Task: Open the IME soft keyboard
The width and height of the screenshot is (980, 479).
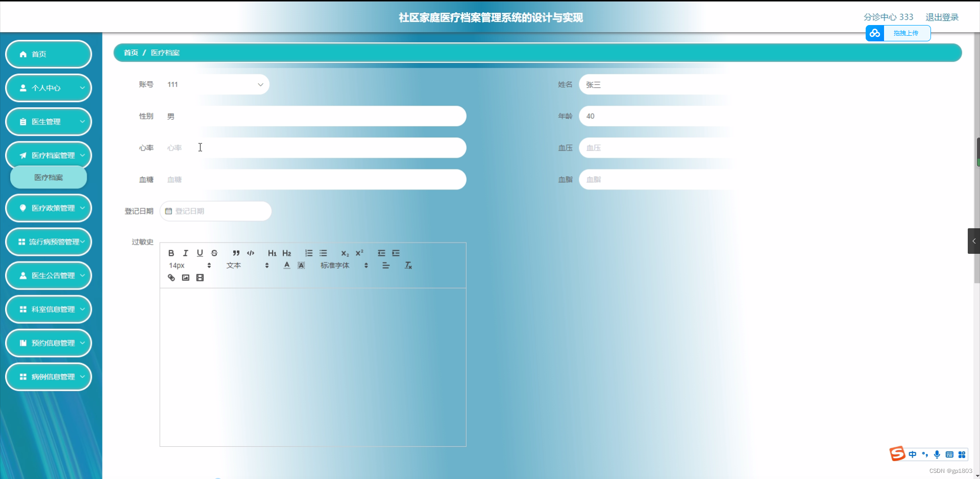Action: 949,454
